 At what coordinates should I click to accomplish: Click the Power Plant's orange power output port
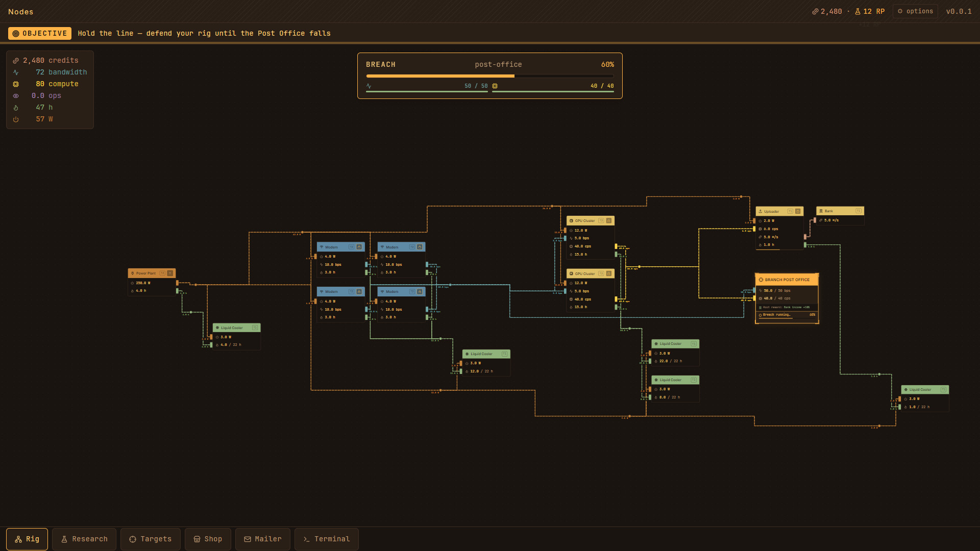point(177,283)
